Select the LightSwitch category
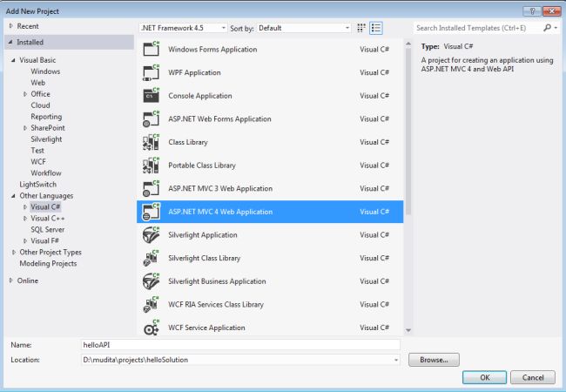This screenshot has height=392, width=566. 38,184
